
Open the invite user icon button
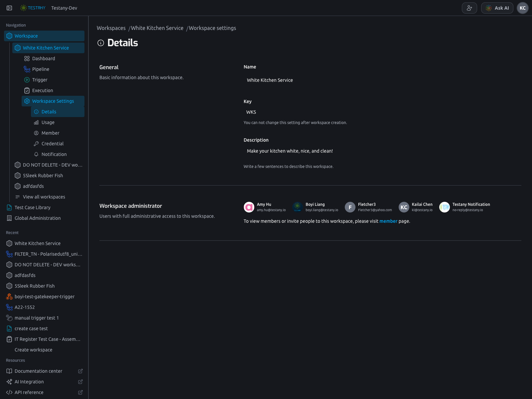pyautogui.click(x=469, y=8)
